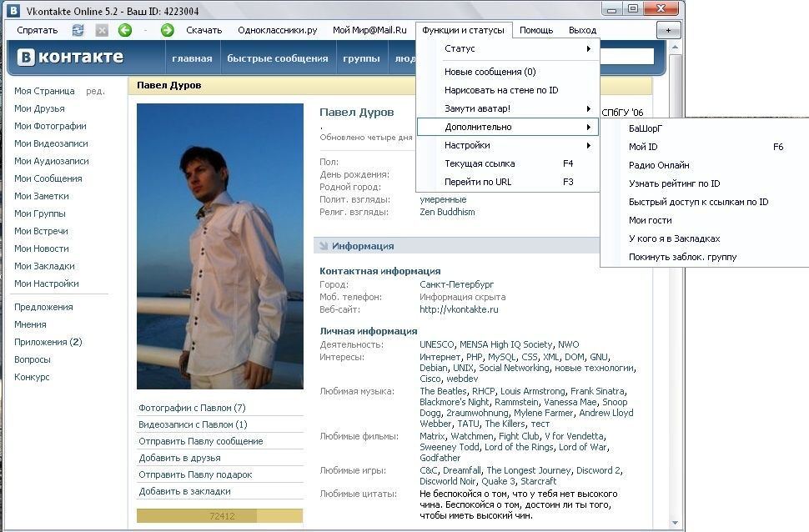Choose Мой ID in the submenu
809x532 pixels.
(x=705, y=147)
